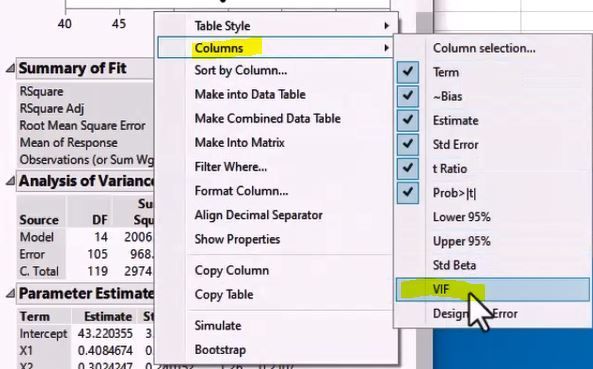The height and width of the screenshot is (369, 593).
Task: Uncheck the Estimate column checkbox
Action: tap(408, 121)
